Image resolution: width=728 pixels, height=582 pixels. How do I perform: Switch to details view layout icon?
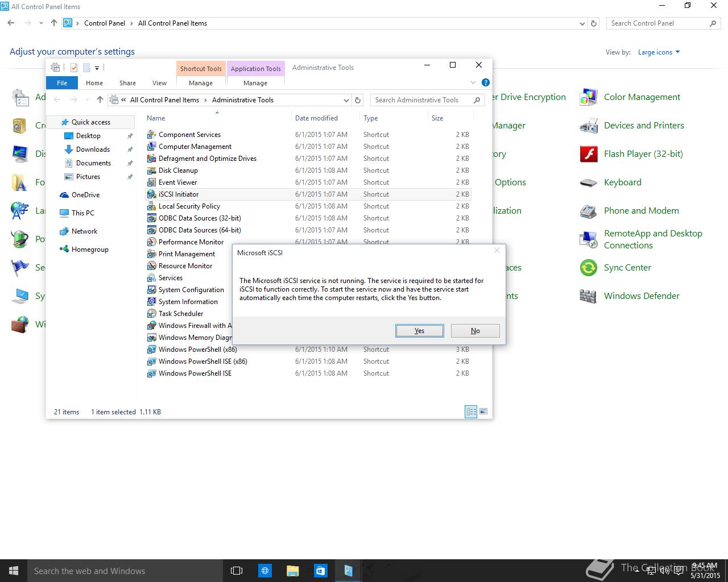[x=471, y=411]
